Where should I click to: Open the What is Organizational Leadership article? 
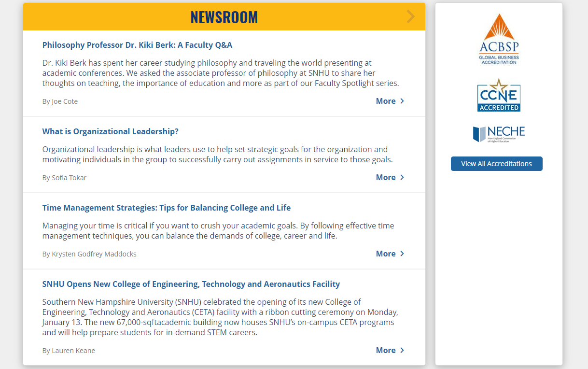[110, 131]
